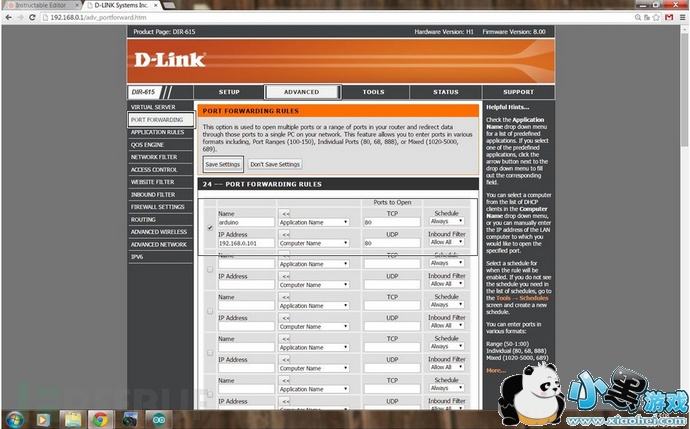
Task: Open ADVANCED WIRELESS sidebar item
Action: [x=160, y=232]
